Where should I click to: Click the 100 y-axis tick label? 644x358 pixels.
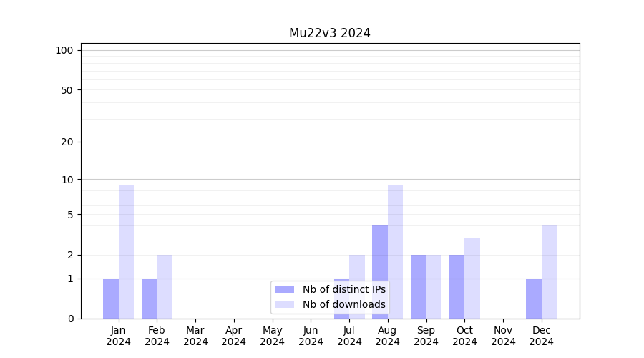64,50
